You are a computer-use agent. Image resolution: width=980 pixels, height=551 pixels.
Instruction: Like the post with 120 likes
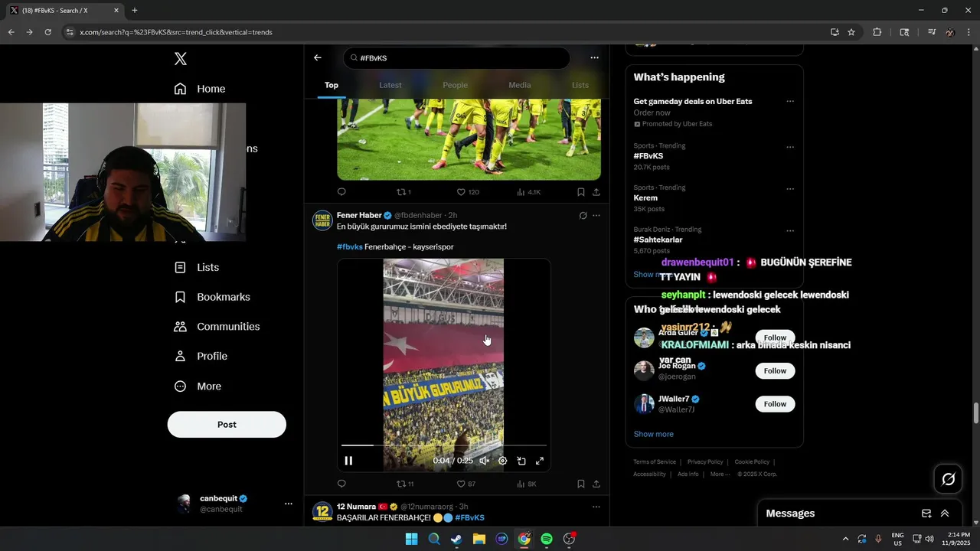click(x=468, y=192)
